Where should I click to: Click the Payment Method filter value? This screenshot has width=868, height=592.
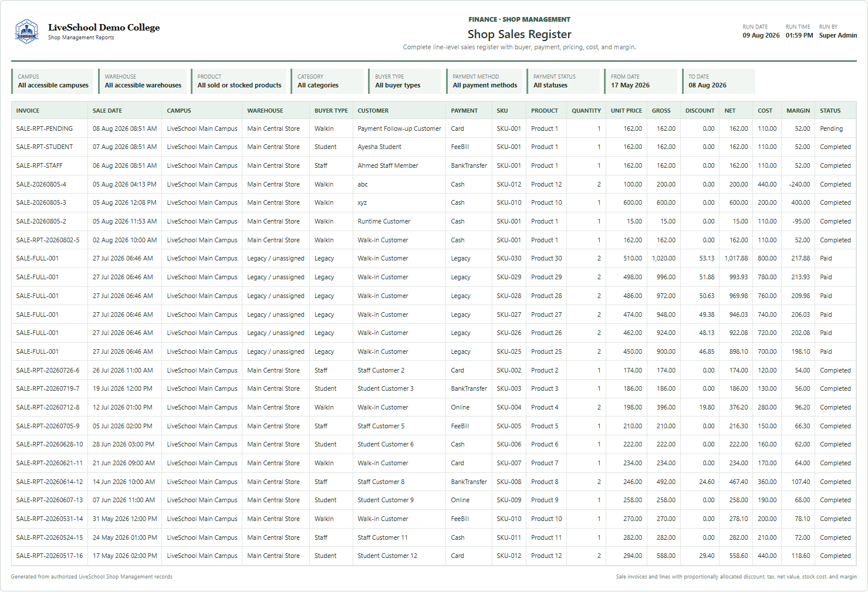[x=485, y=85]
